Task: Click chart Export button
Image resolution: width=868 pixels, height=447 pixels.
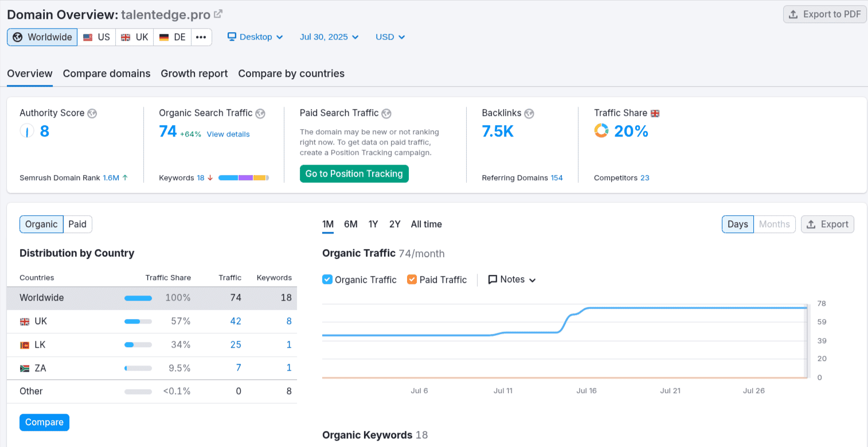Action: [x=827, y=224]
